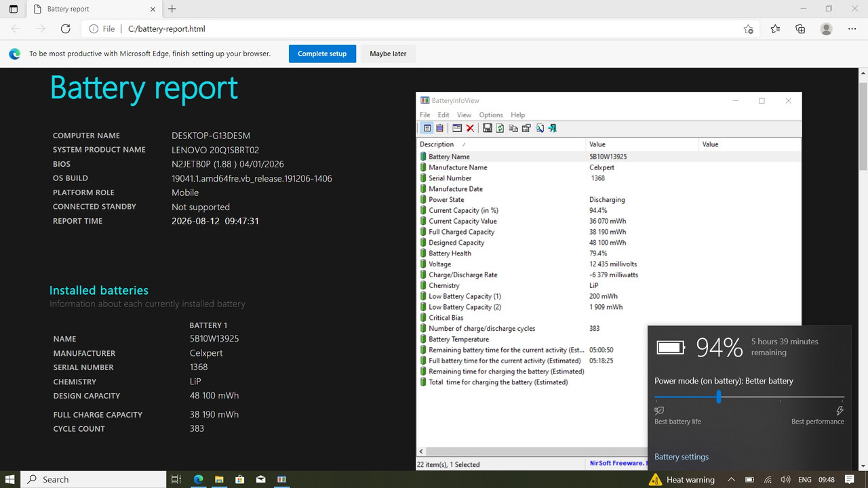Close the Battery report tab
This screenshot has width=868, height=488.
point(153,9)
